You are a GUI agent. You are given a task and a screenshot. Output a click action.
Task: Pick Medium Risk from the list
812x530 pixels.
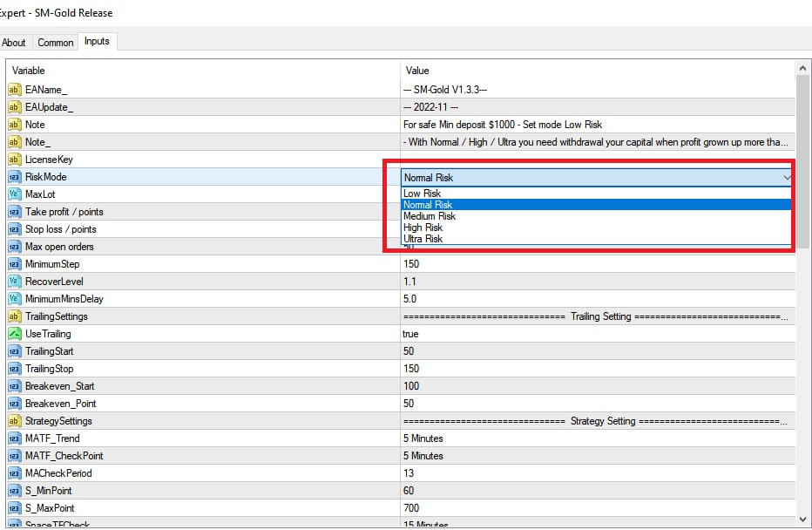click(597, 216)
